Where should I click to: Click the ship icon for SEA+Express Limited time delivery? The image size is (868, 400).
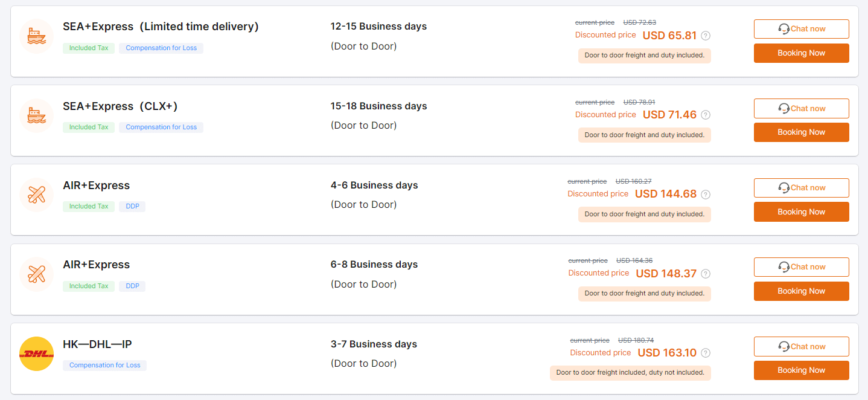click(x=37, y=36)
